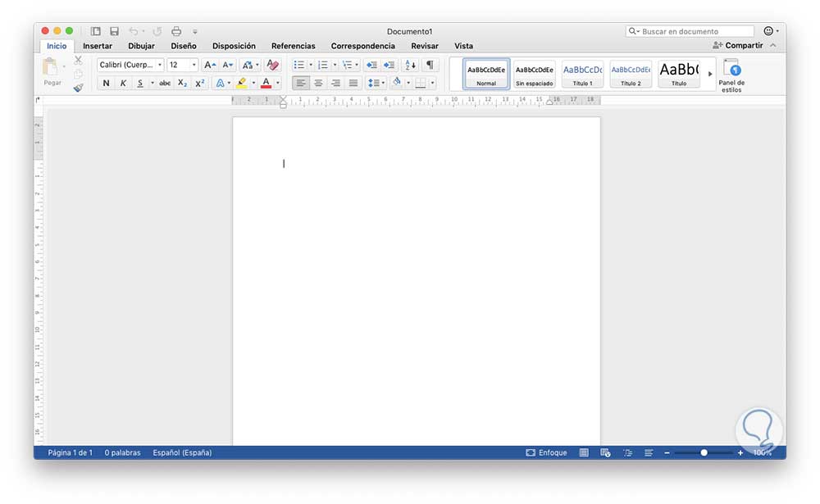The height and width of the screenshot is (504, 820).
Task: Click the Cut scissors icon
Action: pos(78,60)
